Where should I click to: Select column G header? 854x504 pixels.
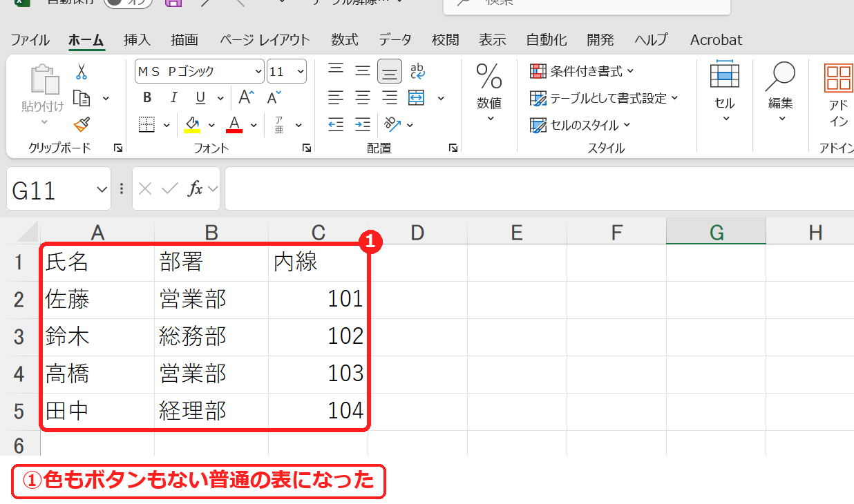pyautogui.click(x=716, y=233)
